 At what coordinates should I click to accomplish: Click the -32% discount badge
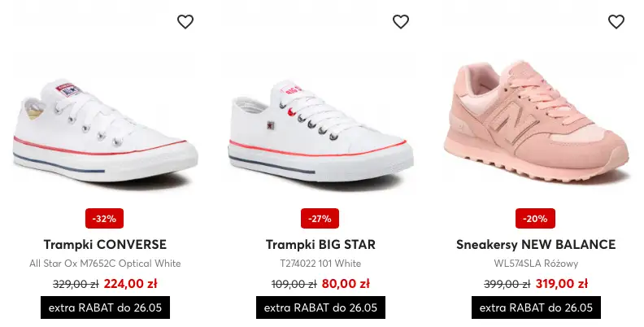coord(105,219)
